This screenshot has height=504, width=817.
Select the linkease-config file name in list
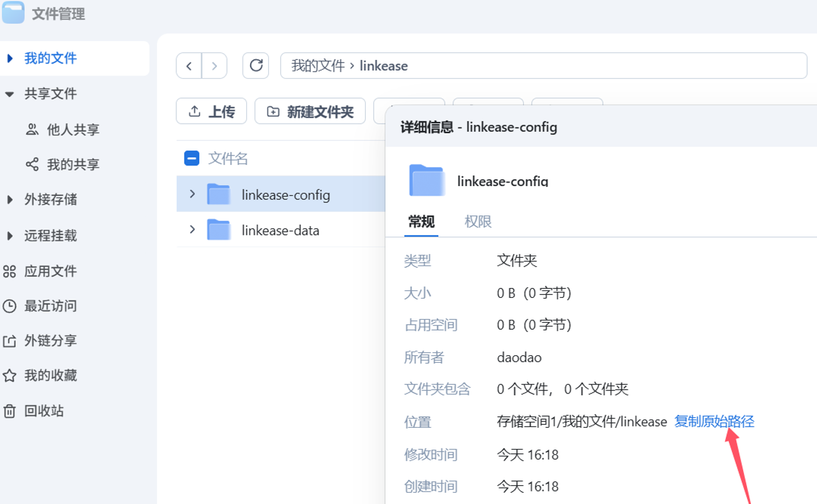(286, 195)
